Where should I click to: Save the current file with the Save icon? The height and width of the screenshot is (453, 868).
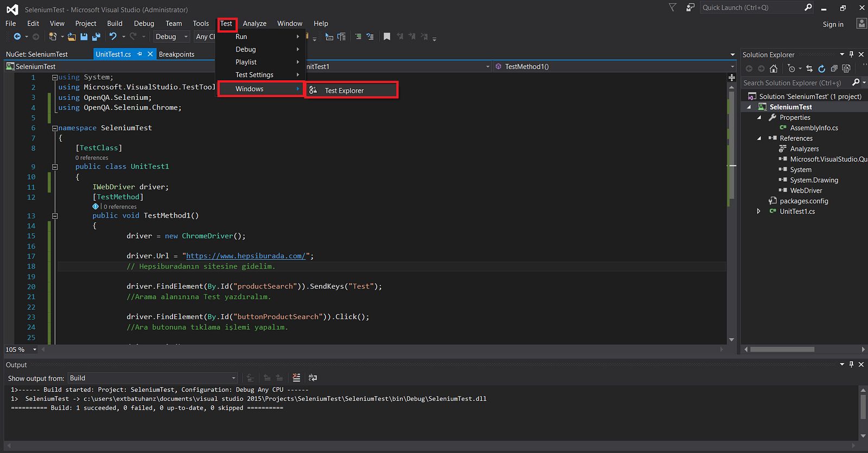coord(84,36)
